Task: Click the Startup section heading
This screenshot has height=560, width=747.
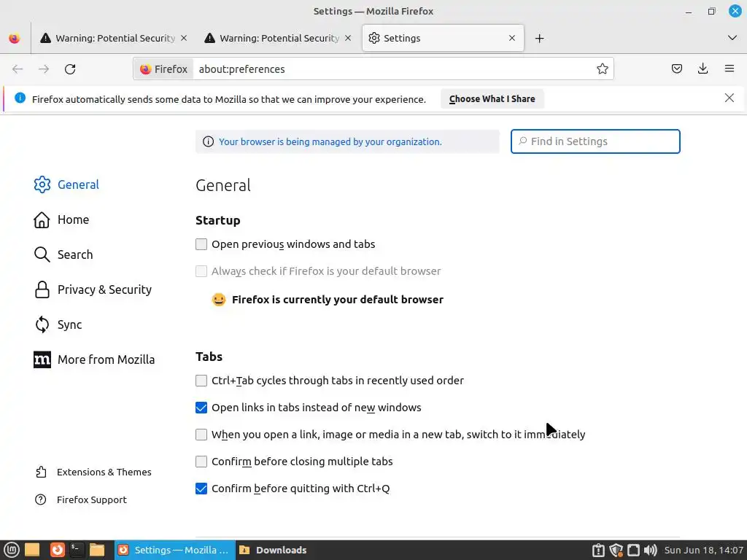Action: coord(217,220)
